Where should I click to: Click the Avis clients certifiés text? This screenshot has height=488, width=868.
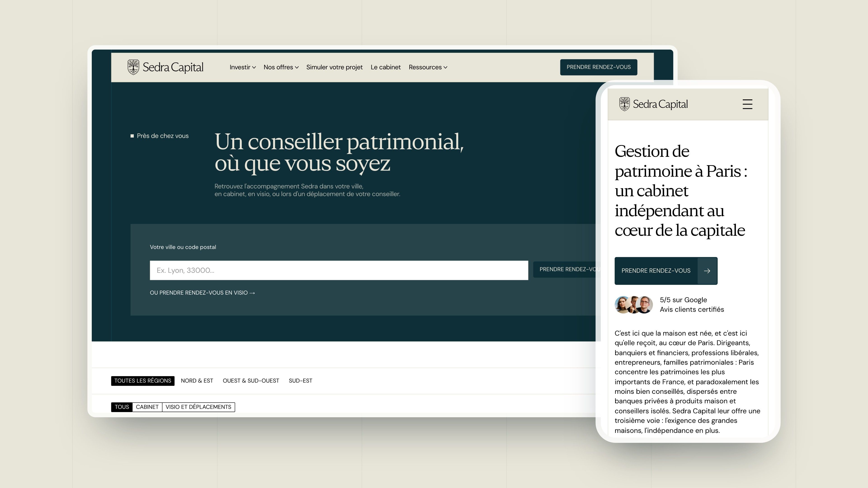coord(691,309)
